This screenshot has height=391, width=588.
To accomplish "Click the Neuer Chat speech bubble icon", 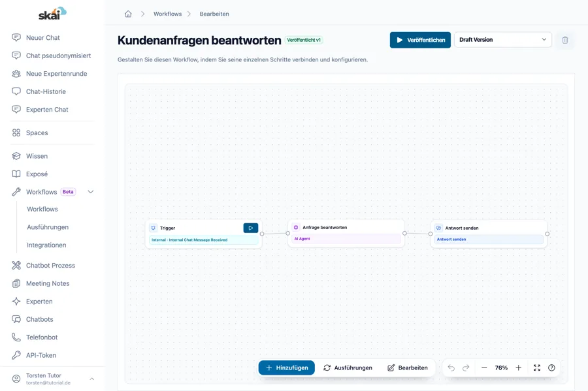I will 16,37.
